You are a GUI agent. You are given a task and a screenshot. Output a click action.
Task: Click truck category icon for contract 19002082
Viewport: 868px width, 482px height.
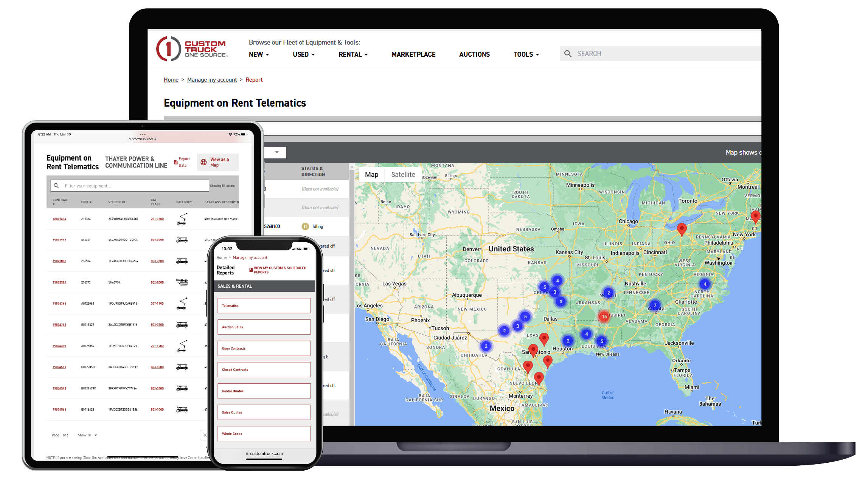182,261
